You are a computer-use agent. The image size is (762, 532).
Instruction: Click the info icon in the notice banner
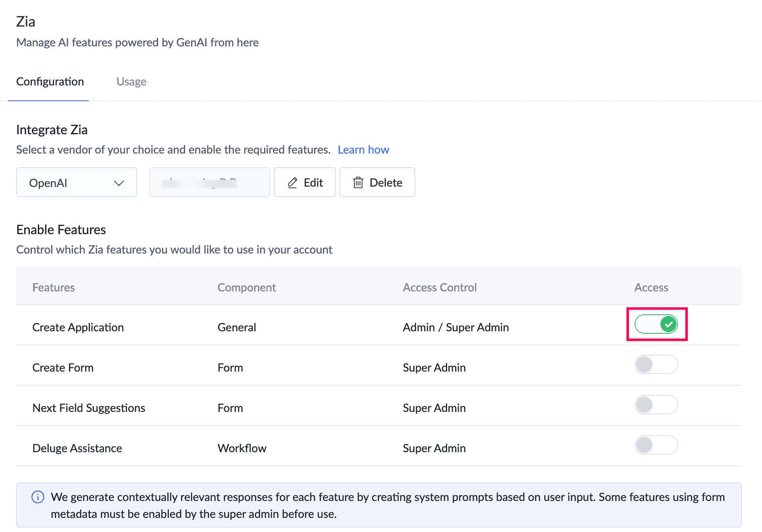[38, 497]
